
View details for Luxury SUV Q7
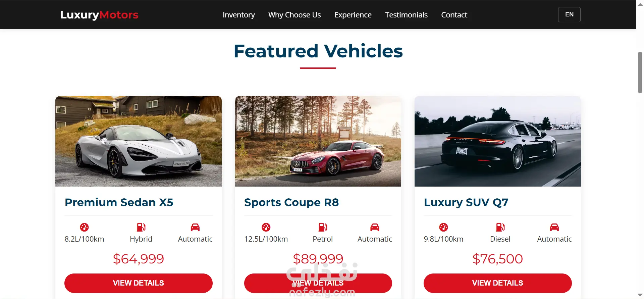498,283
